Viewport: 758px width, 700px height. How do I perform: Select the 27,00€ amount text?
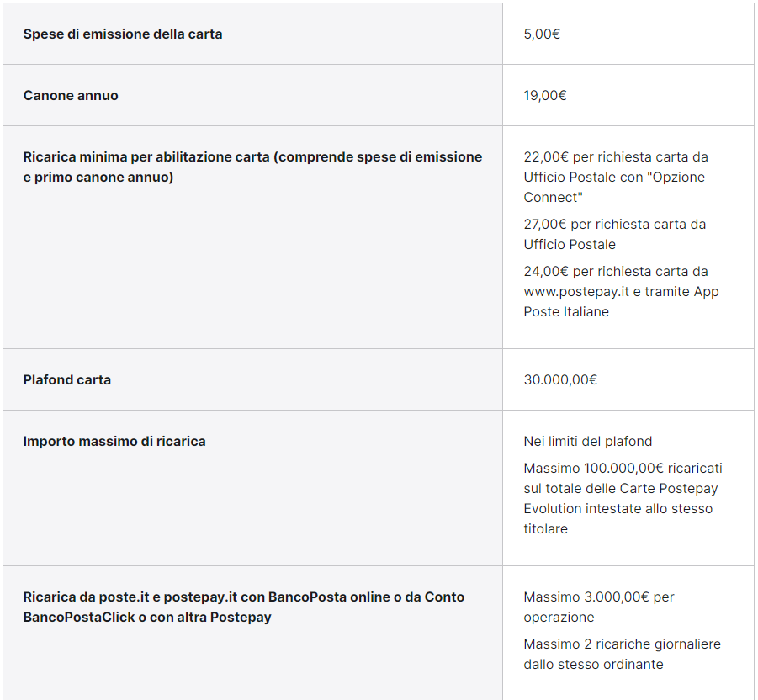(545, 225)
